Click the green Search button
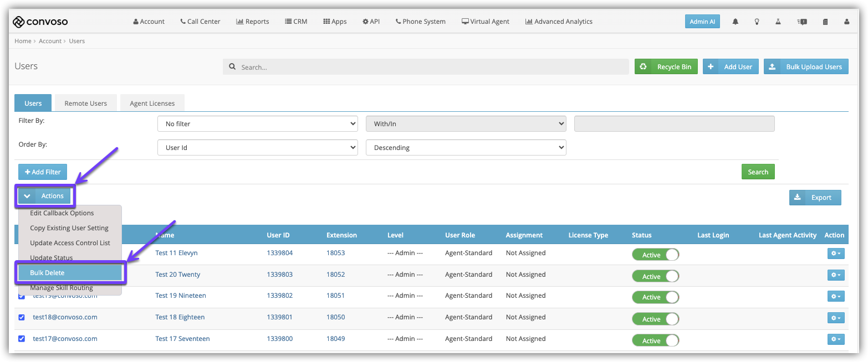 [x=758, y=172]
